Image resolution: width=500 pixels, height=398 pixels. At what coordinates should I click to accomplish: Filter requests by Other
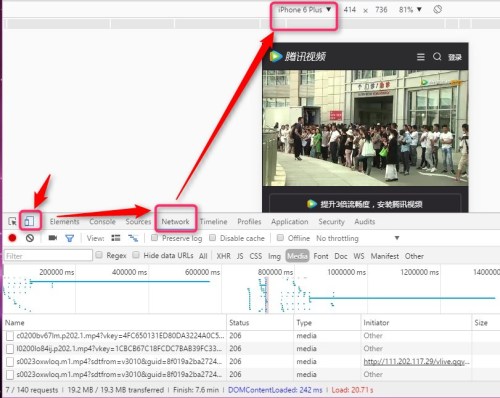point(414,256)
